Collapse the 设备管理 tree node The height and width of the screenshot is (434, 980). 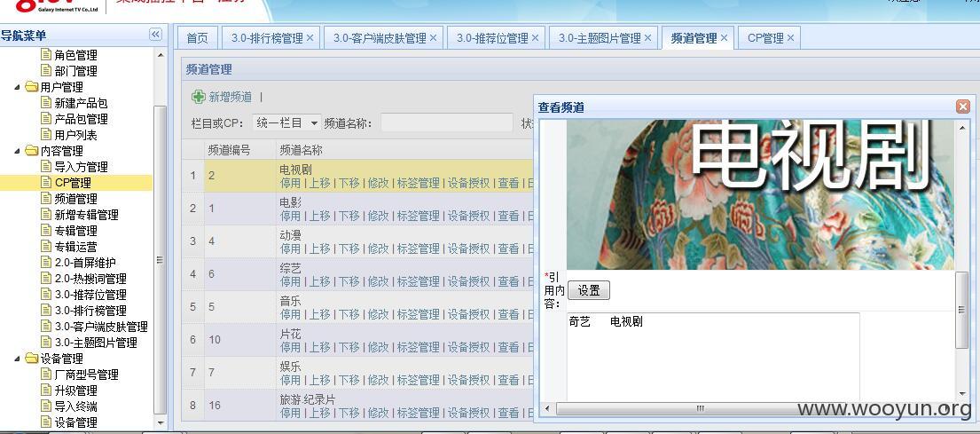[x=18, y=359]
